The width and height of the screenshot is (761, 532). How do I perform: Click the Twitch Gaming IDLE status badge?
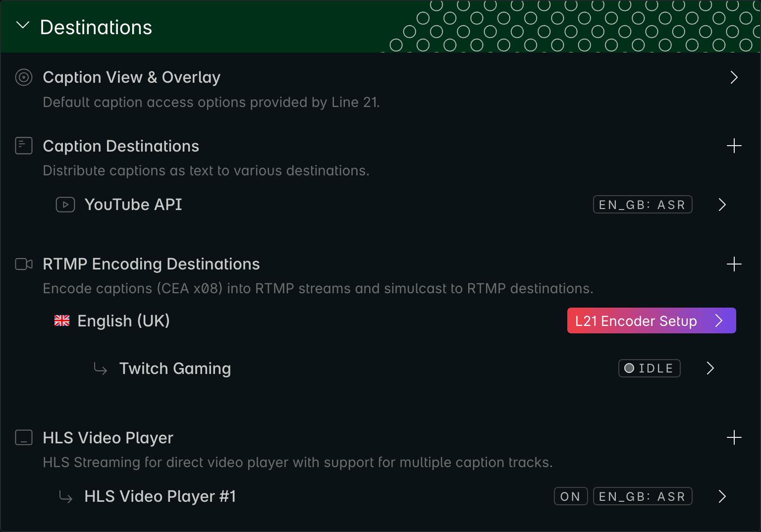coord(650,368)
